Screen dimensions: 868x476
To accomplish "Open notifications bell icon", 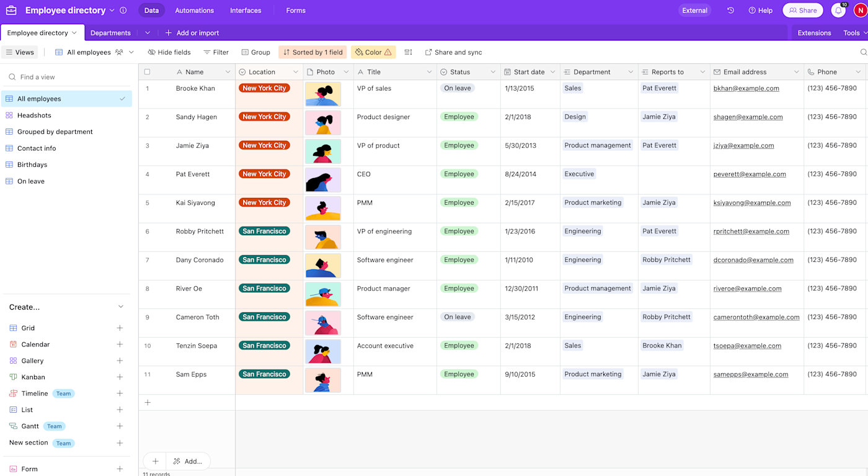I will click(838, 11).
